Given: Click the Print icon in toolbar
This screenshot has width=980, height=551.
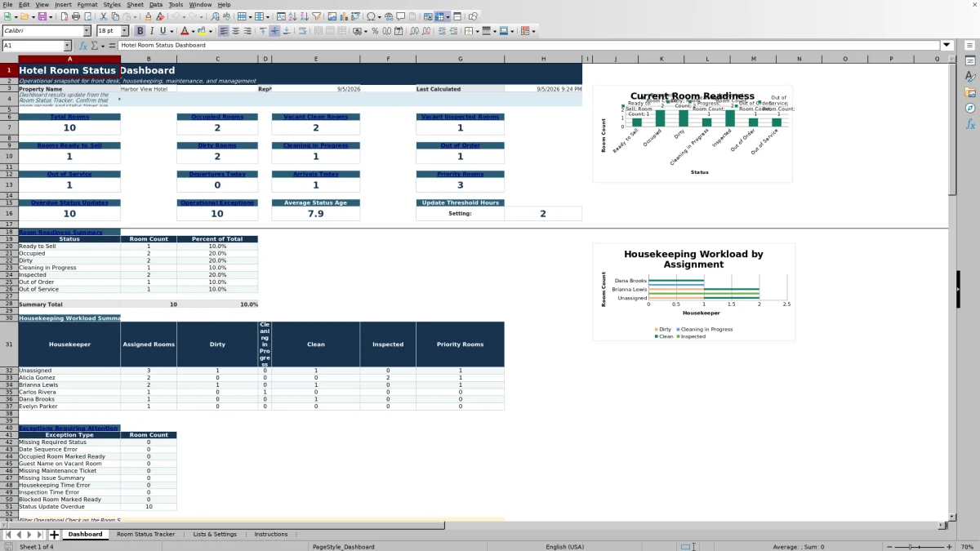Looking at the screenshot, I should [76, 16].
